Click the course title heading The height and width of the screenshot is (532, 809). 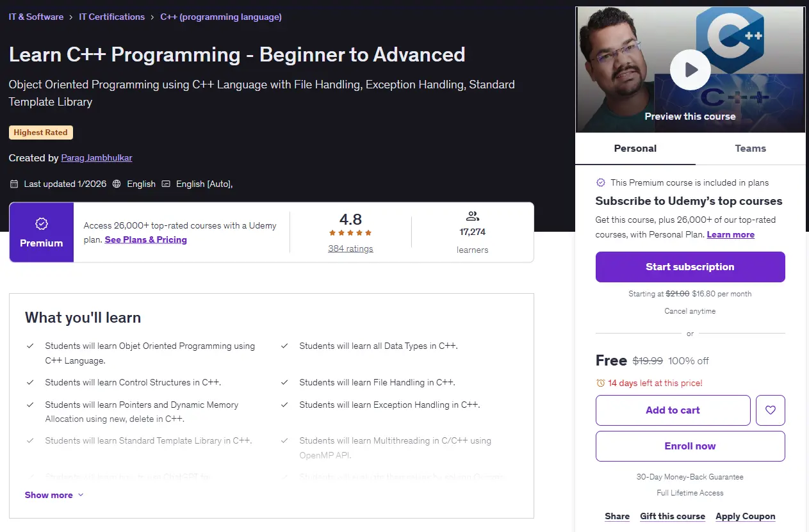click(x=237, y=54)
